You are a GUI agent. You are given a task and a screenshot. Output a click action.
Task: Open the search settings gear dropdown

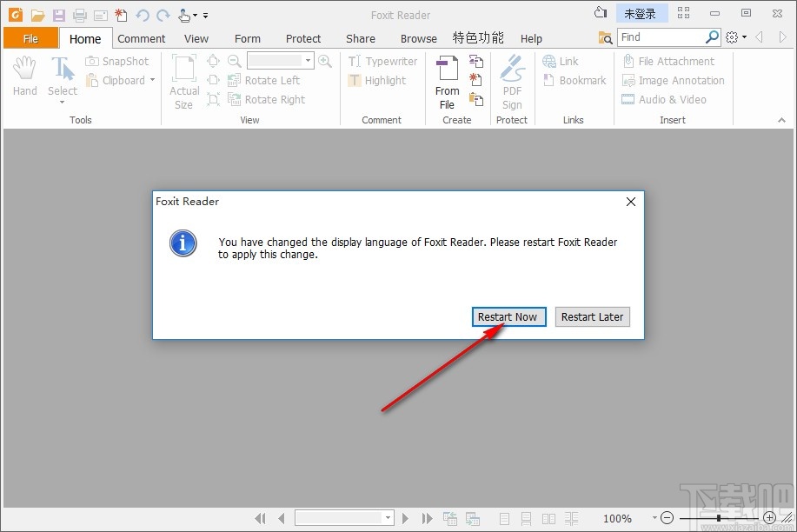736,37
